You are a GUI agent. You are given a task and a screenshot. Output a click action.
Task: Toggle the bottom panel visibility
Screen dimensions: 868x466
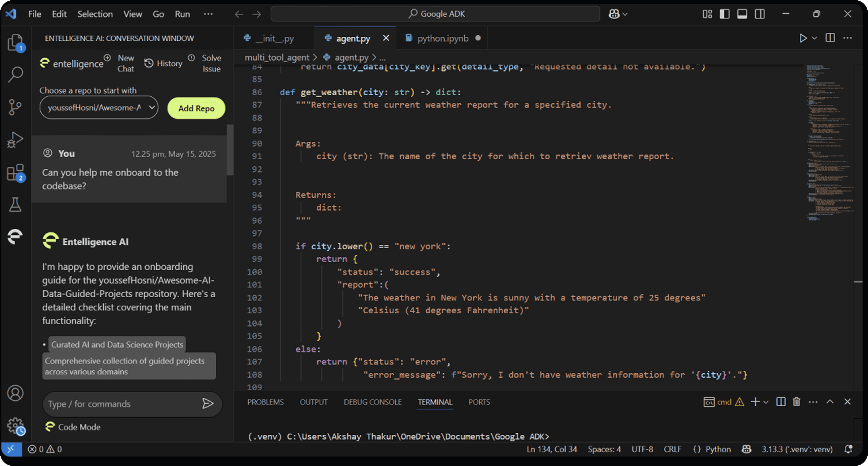pos(742,14)
